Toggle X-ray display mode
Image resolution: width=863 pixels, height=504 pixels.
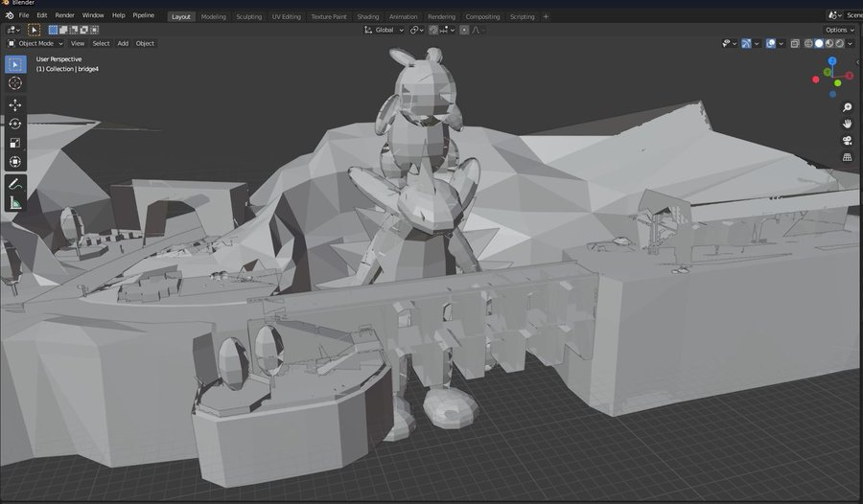point(795,43)
